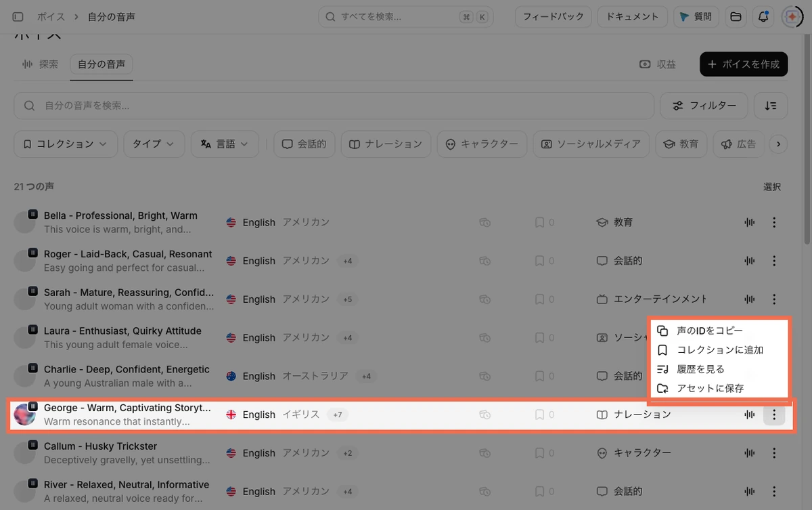
Task: Open more options for River voice
Action: pos(774,492)
